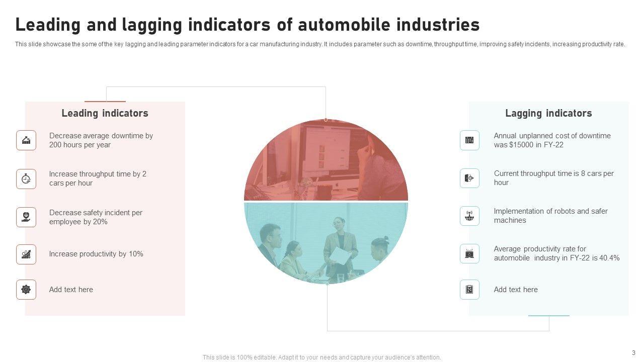Select the robot implementation globe icon
Image resolution: width=644 pixels, height=362 pixels.
tap(469, 216)
